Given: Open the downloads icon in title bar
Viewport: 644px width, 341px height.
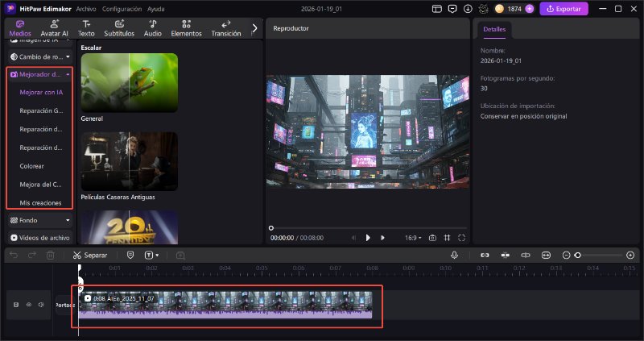Looking at the screenshot, I should pos(468,9).
